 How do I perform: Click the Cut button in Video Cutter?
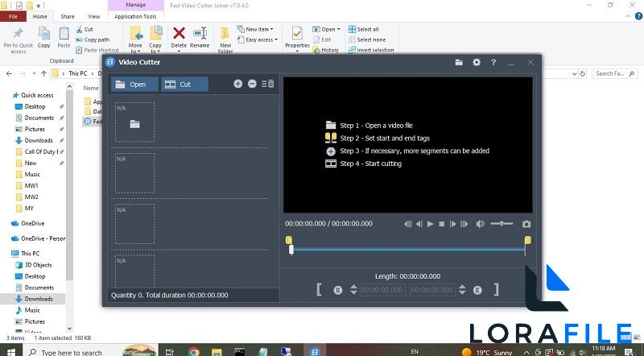(185, 85)
